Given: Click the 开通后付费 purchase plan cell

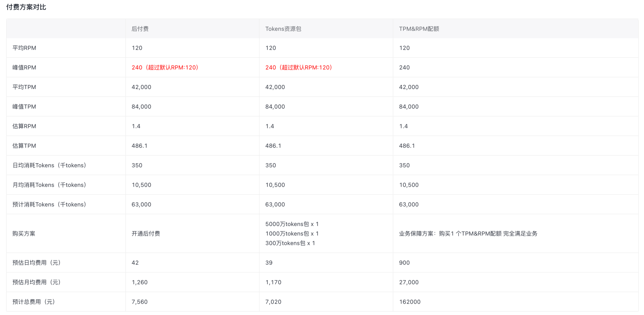Looking at the screenshot, I should coord(146,234).
